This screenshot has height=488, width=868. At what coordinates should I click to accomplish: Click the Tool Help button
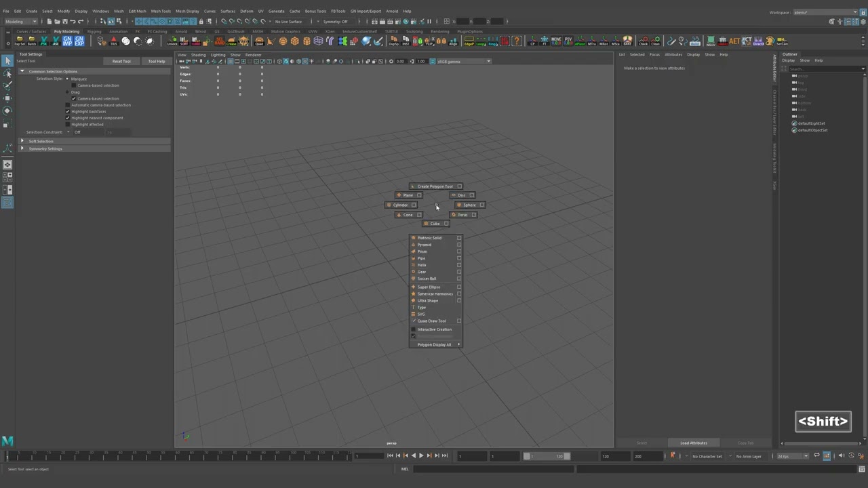(157, 61)
